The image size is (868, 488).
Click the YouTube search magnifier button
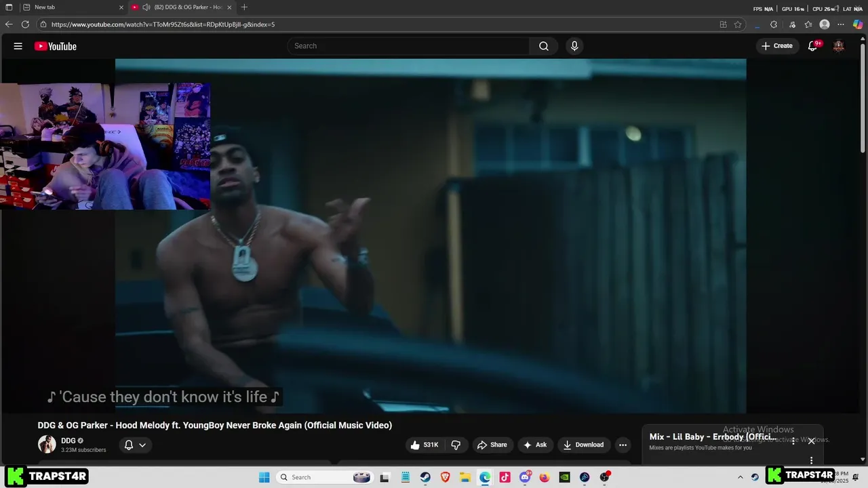544,46
